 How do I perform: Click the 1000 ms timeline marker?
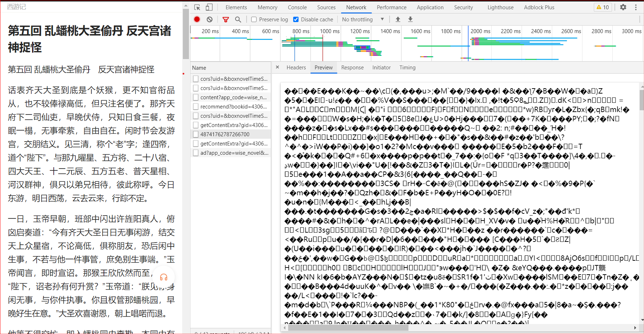(329, 31)
